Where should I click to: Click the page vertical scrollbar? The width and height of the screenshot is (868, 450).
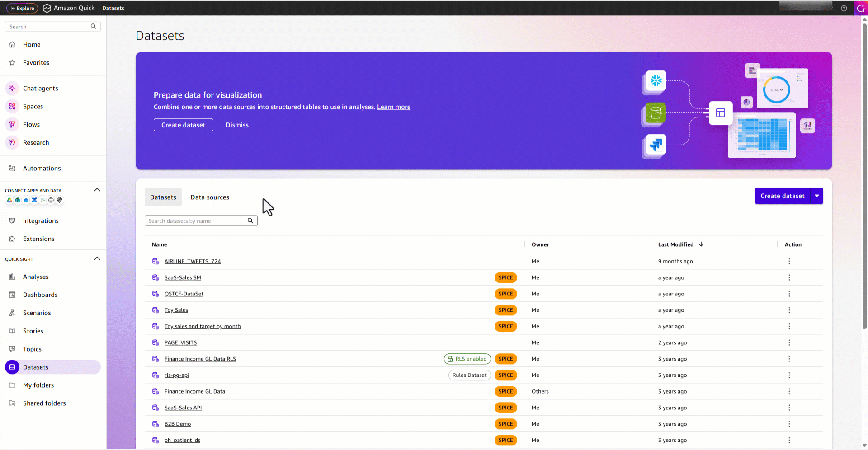tap(865, 176)
